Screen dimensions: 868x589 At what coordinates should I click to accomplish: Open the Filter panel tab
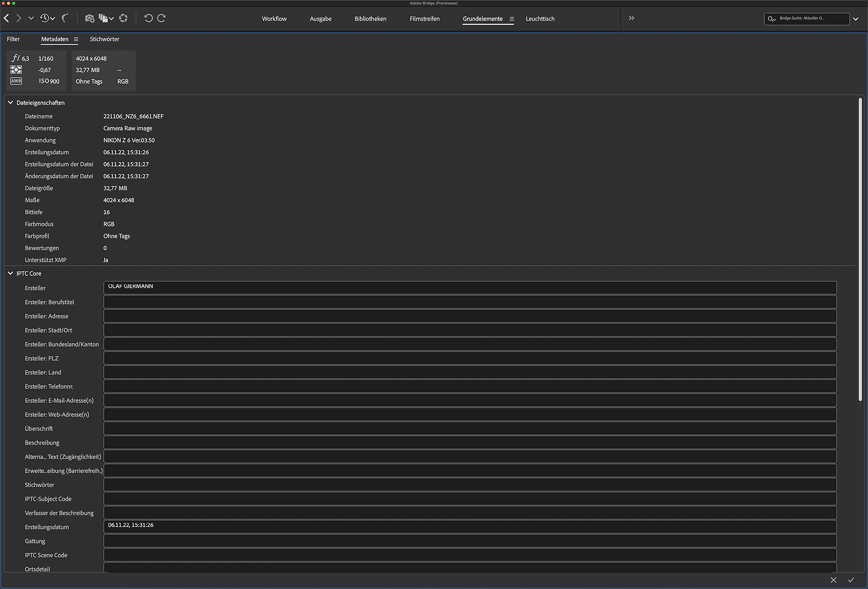[14, 39]
